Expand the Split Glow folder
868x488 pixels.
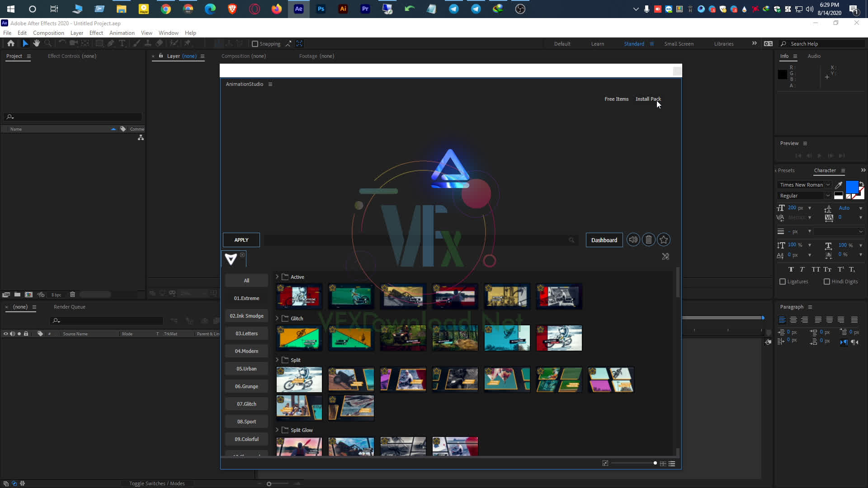[277, 430]
